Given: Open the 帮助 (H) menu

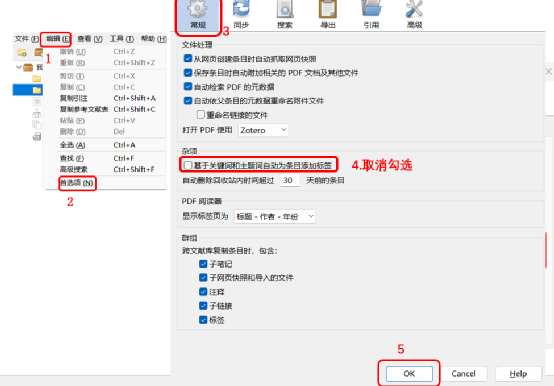Looking at the screenshot, I should point(153,38).
